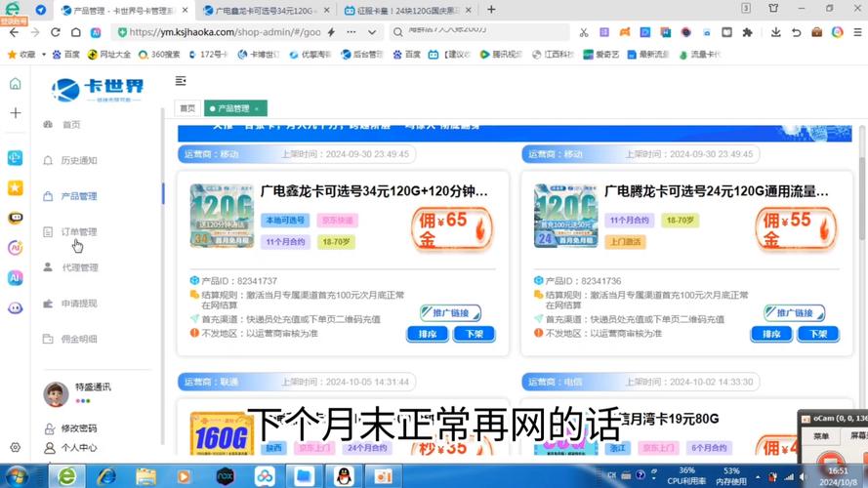The width and height of the screenshot is (868, 488).
Task: Close the 产品管理 page tab
Action: click(x=257, y=109)
